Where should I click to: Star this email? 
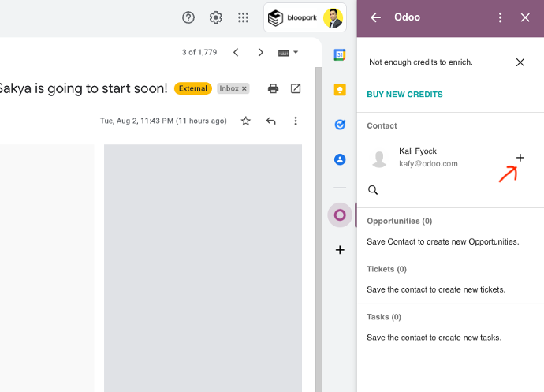[246, 121]
